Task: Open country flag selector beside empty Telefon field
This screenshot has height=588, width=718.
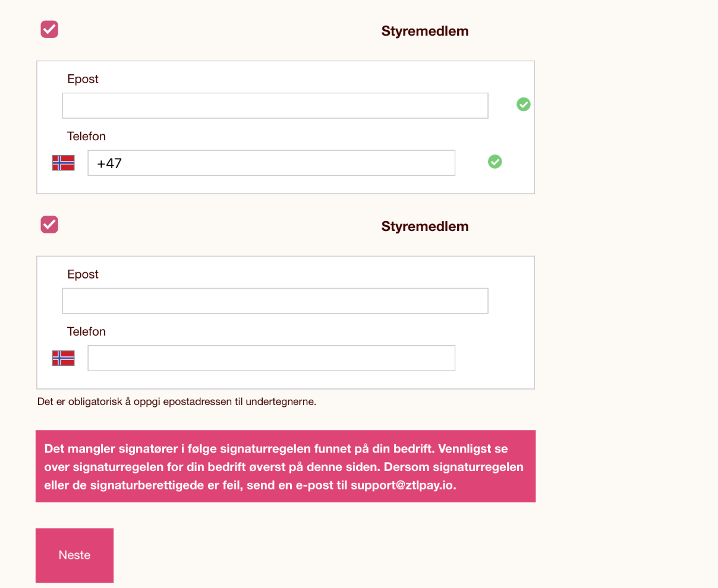Action: point(64,358)
